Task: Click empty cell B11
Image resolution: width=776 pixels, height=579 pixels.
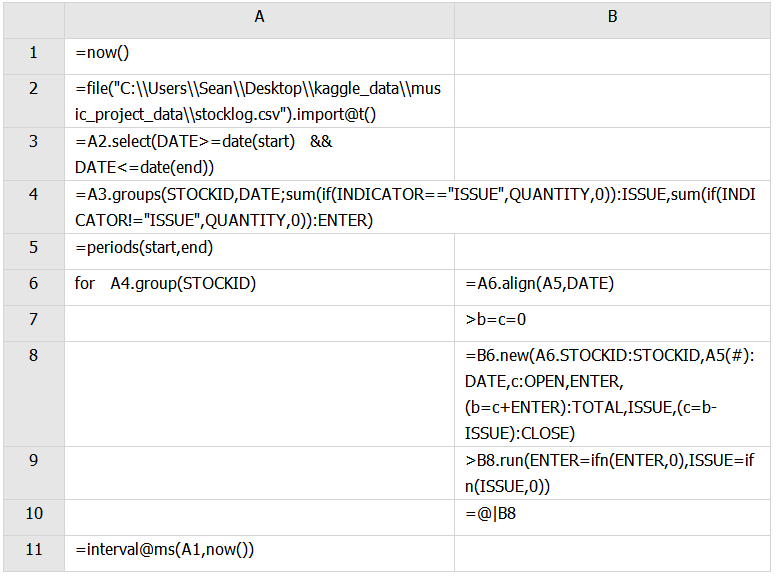Action: point(612,553)
